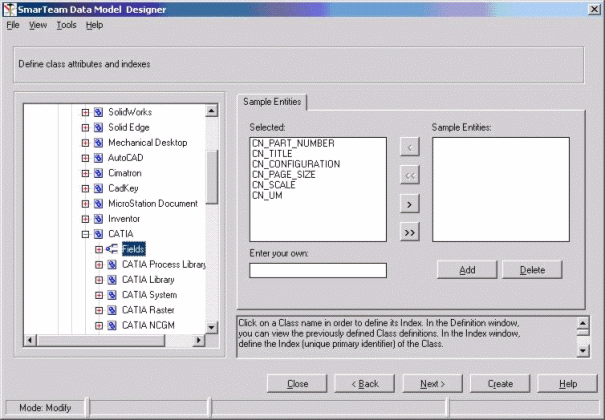Click the CATIA Library class icon
605x420 pixels.
pyautogui.click(x=112, y=280)
